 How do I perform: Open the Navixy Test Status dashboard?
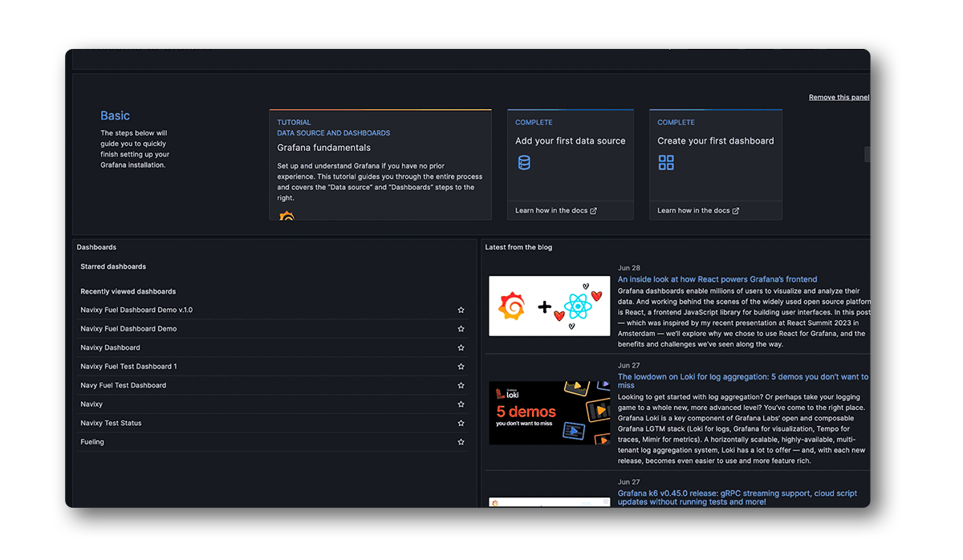111,423
